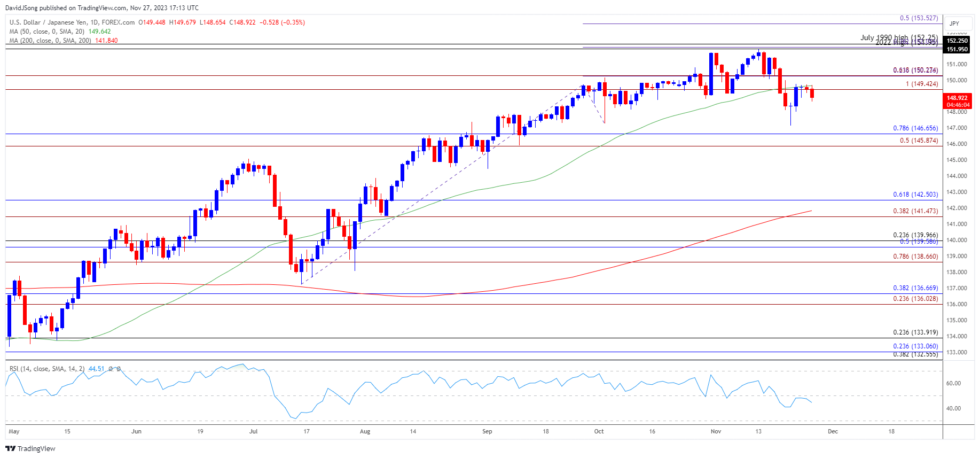Click the close price C148.922 in header
The width and height of the screenshot is (980, 458).
(242, 22)
